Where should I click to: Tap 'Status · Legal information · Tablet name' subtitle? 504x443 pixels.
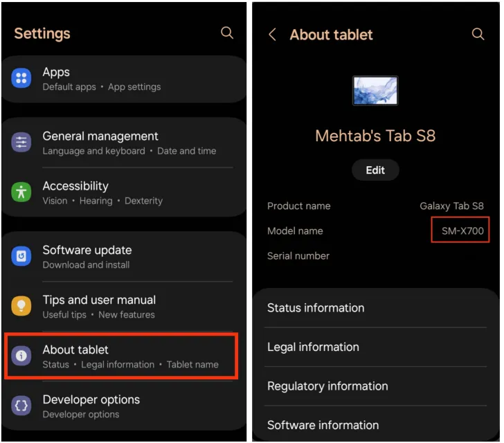130,364
